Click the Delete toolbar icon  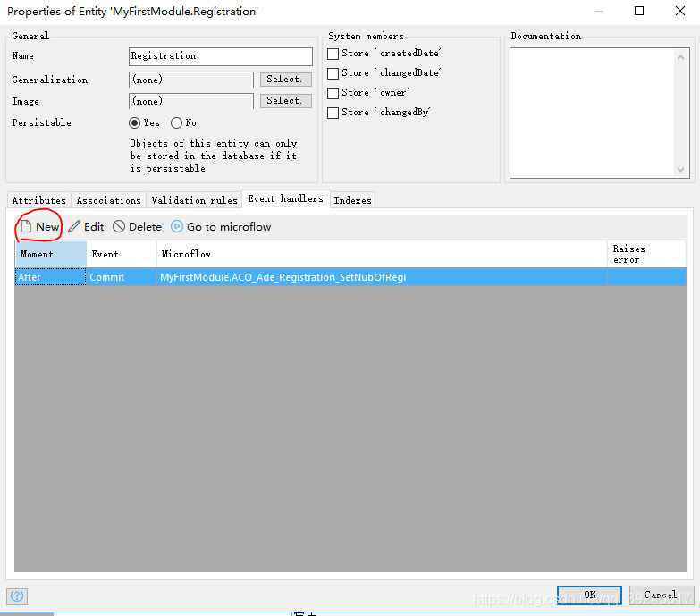click(x=119, y=227)
